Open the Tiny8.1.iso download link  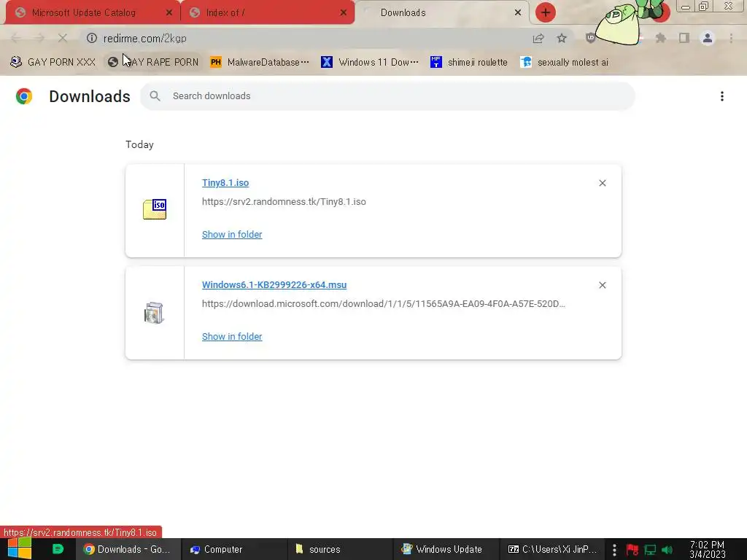click(225, 183)
